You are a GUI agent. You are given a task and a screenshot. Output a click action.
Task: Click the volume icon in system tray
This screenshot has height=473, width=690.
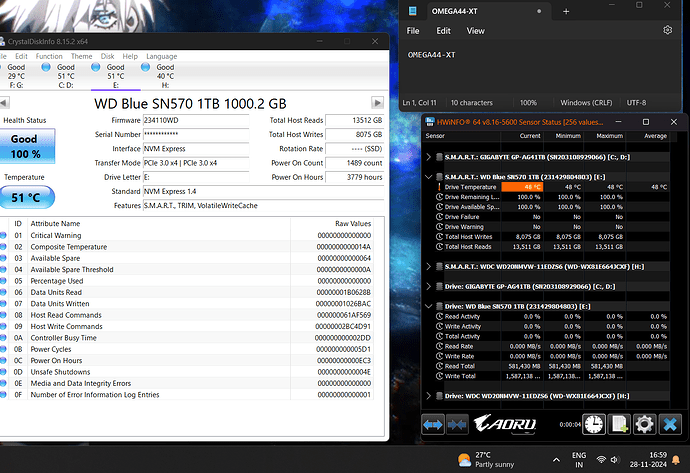point(615,460)
